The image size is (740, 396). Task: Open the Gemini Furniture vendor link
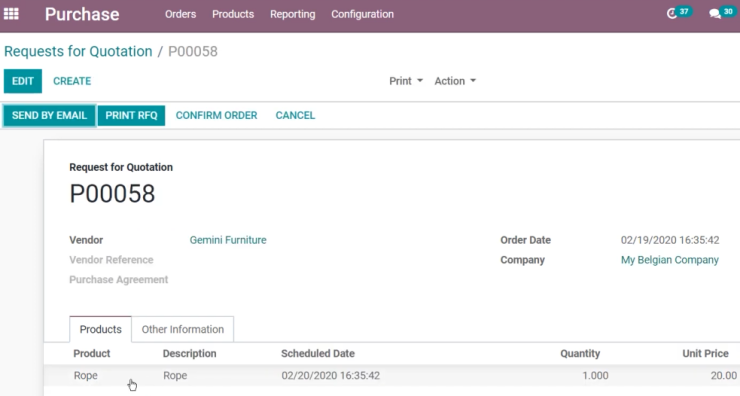(228, 240)
